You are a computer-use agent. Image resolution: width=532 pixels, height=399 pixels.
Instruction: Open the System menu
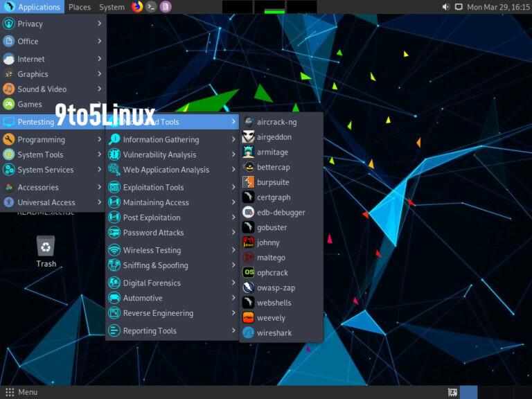point(112,7)
